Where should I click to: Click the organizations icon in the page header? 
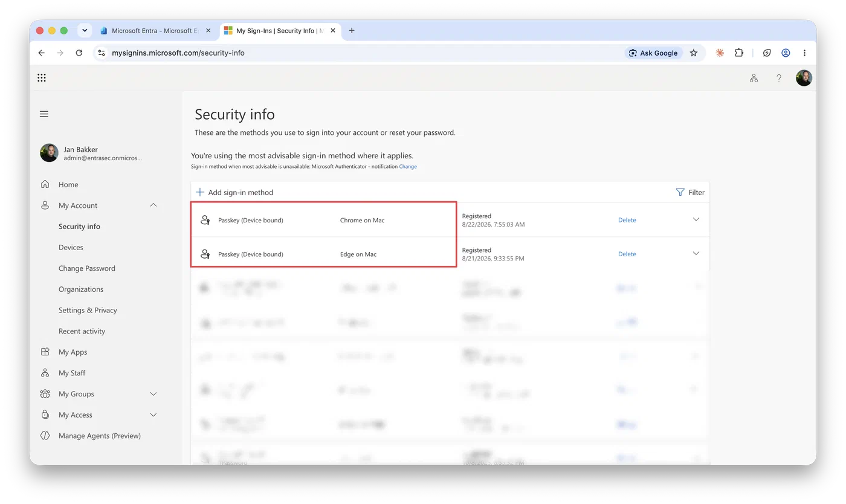click(x=754, y=78)
